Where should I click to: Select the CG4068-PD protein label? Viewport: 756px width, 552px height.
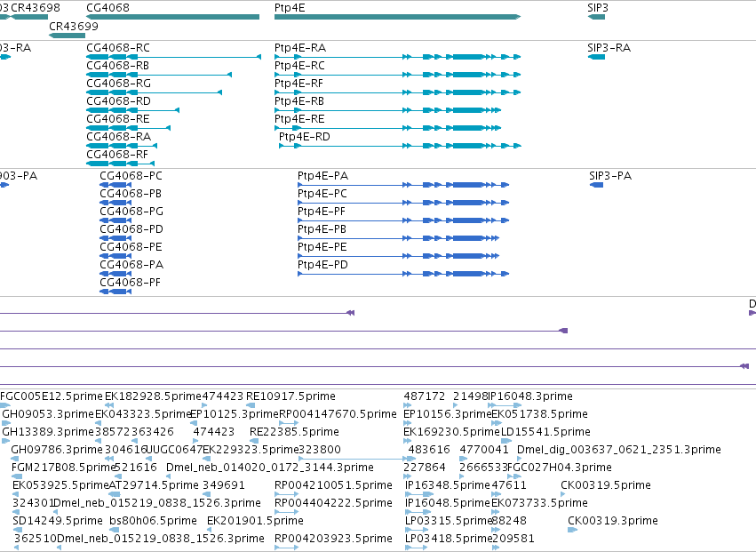click(x=131, y=229)
